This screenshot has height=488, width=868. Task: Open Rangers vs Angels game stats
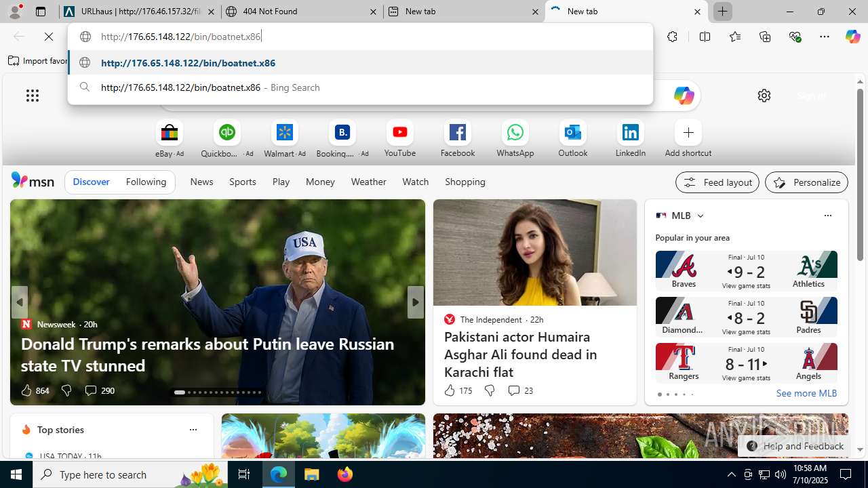click(746, 363)
